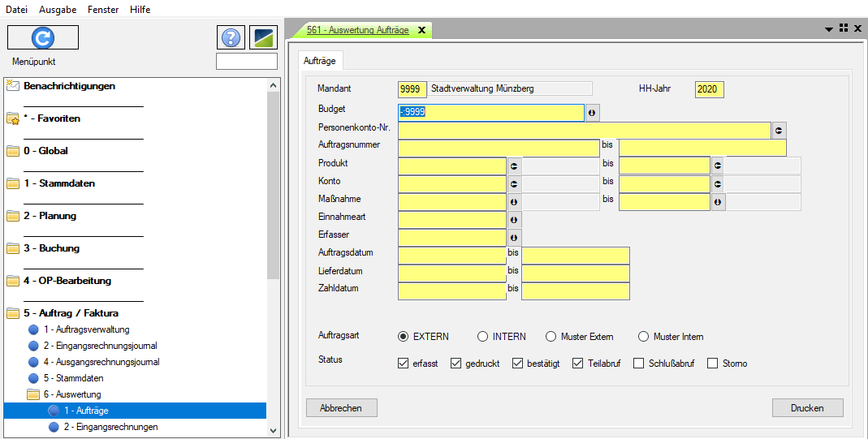Click the lookup icon next to Budget field
The image size is (868, 439).
pyautogui.click(x=593, y=113)
